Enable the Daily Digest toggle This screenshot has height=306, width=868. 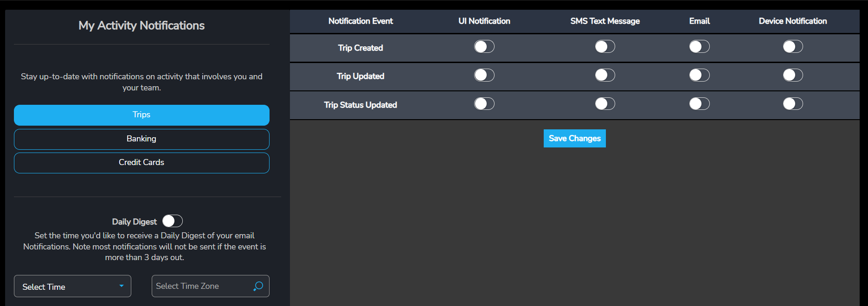[173, 221]
